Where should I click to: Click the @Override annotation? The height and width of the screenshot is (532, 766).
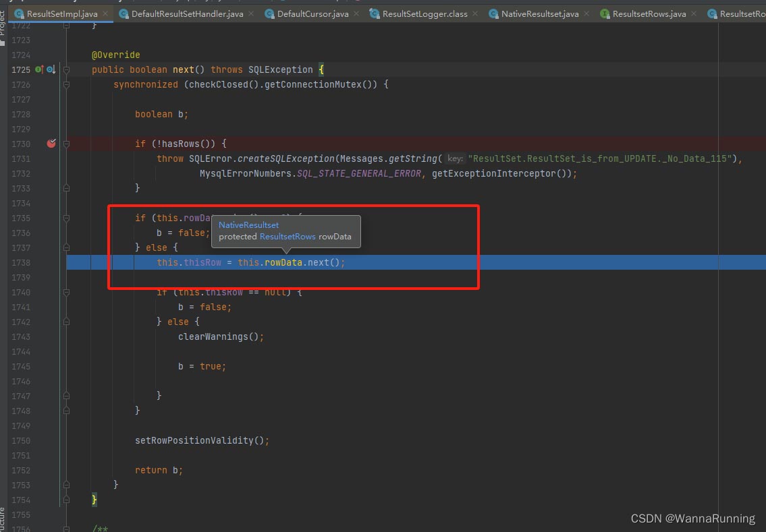pyautogui.click(x=116, y=55)
